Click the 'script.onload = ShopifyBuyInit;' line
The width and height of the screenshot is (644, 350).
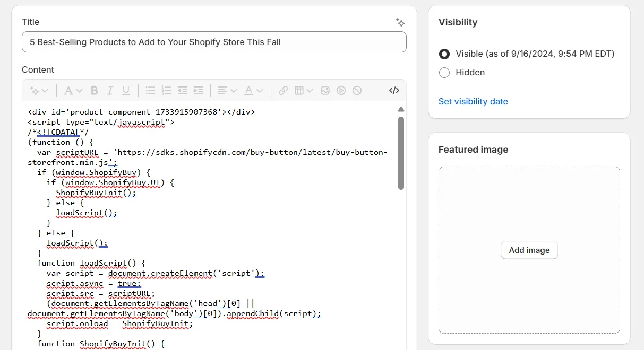coord(119,323)
